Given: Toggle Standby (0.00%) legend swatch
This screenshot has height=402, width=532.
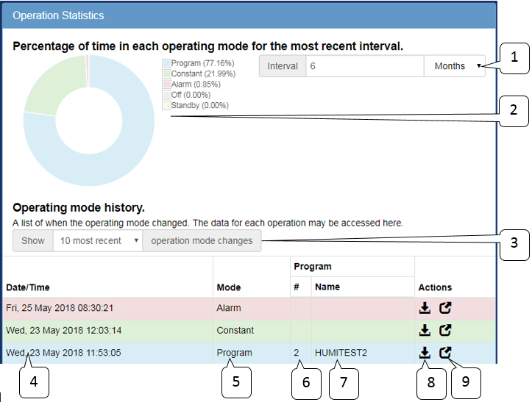Looking at the screenshot, I should [x=166, y=105].
